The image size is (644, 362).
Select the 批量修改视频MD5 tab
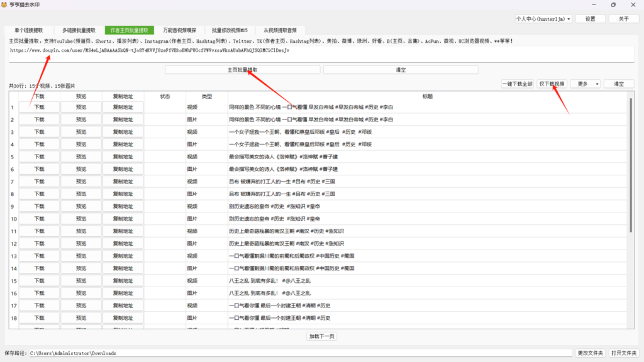[230, 30]
